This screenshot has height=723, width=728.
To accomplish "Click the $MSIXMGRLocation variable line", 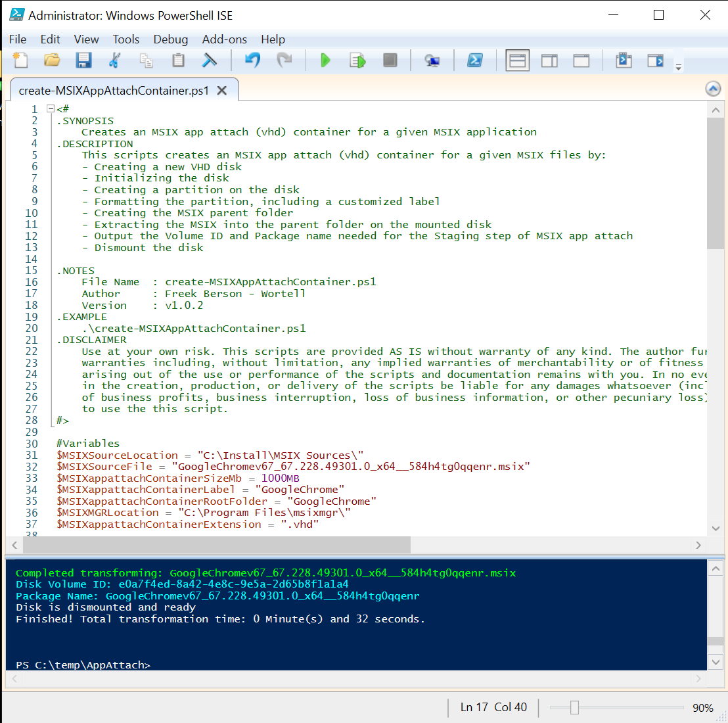I will pyautogui.click(x=204, y=513).
